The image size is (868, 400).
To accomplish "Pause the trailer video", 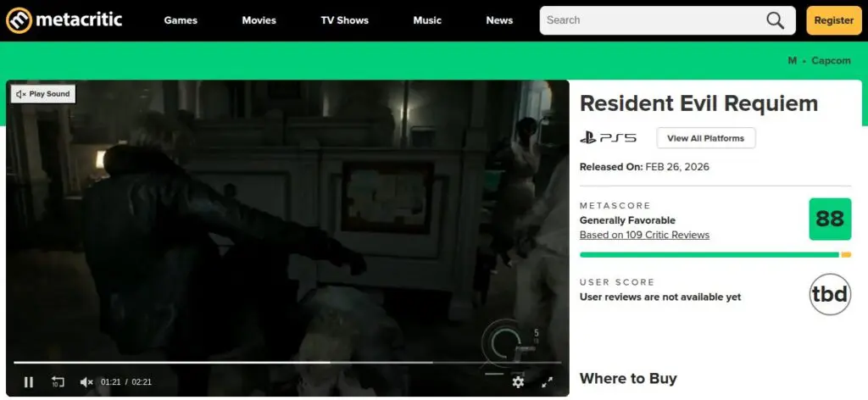I will tap(29, 382).
